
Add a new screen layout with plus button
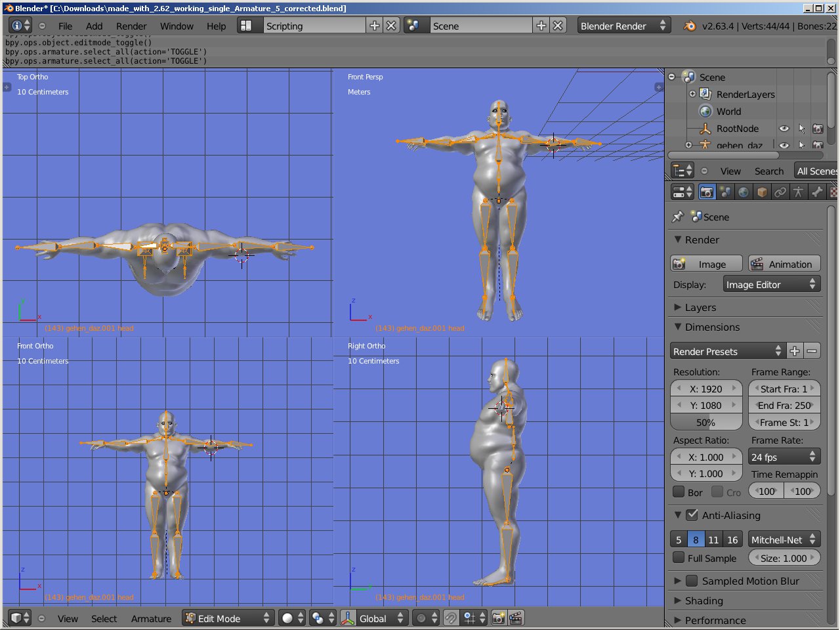(x=375, y=26)
